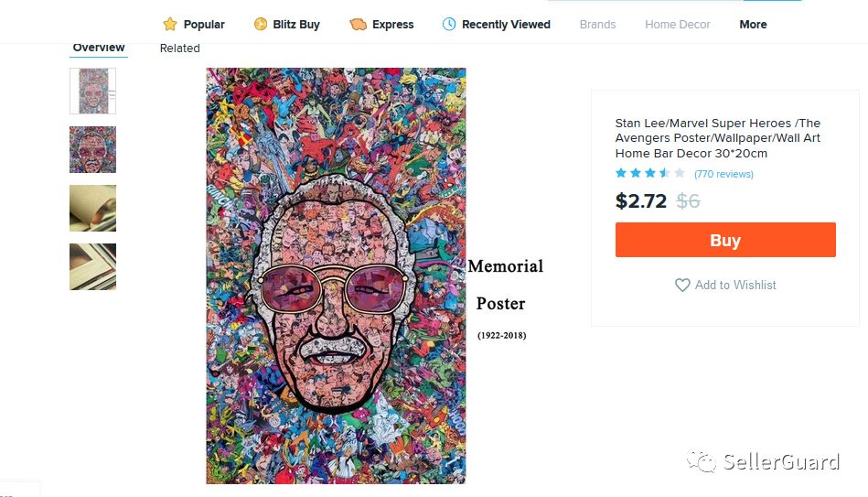
Task: Click the wishlist heart icon
Action: (682, 286)
